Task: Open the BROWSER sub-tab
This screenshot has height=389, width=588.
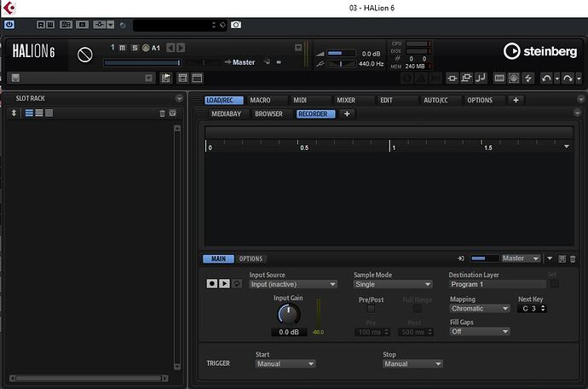Action: (269, 113)
